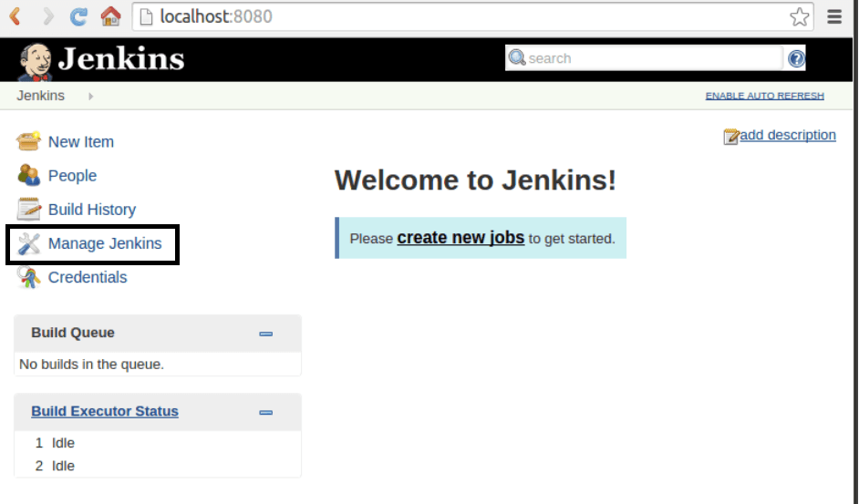Bookmark this page with the star icon

pyautogui.click(x=800, y=17)
